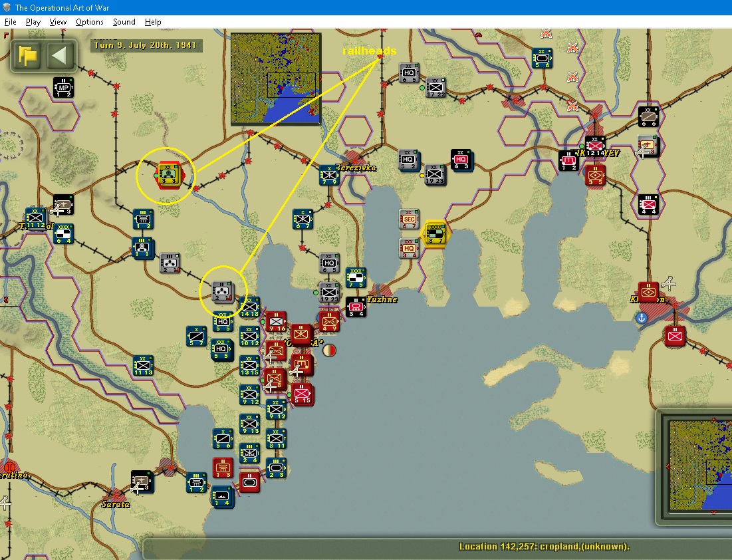Select the gray II rail unit 2-1
The height and width of the screenshot is (560, 732).
coord(222,291)
